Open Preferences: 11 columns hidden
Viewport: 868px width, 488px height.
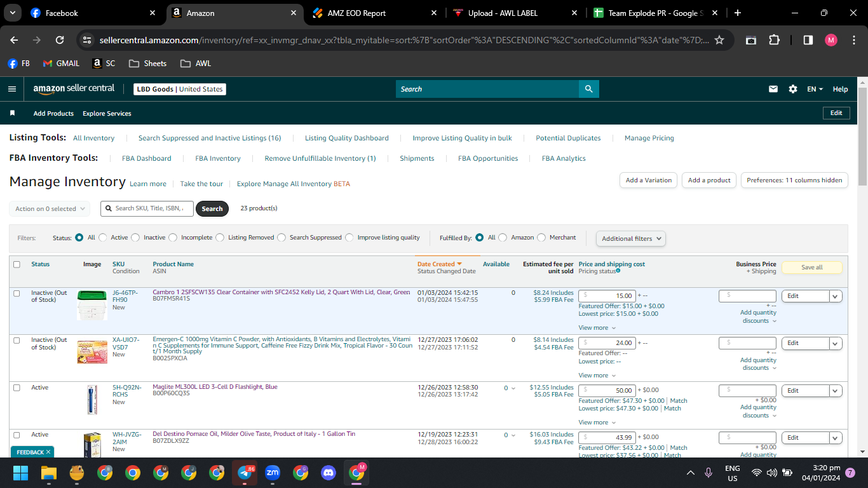point(794,180)
